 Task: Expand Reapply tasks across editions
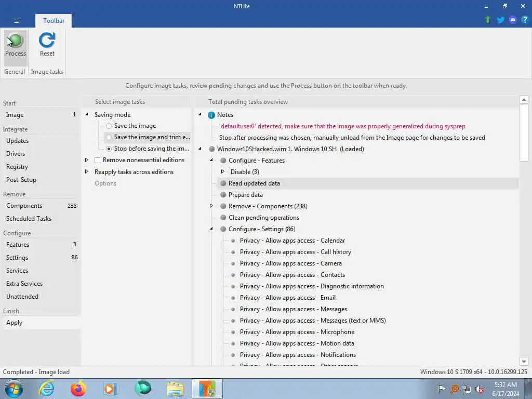[87, 171]
